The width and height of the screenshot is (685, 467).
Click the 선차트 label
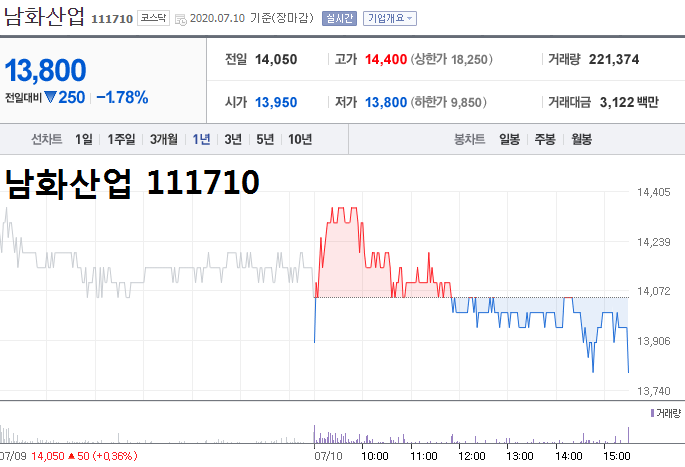click(47, 139)
